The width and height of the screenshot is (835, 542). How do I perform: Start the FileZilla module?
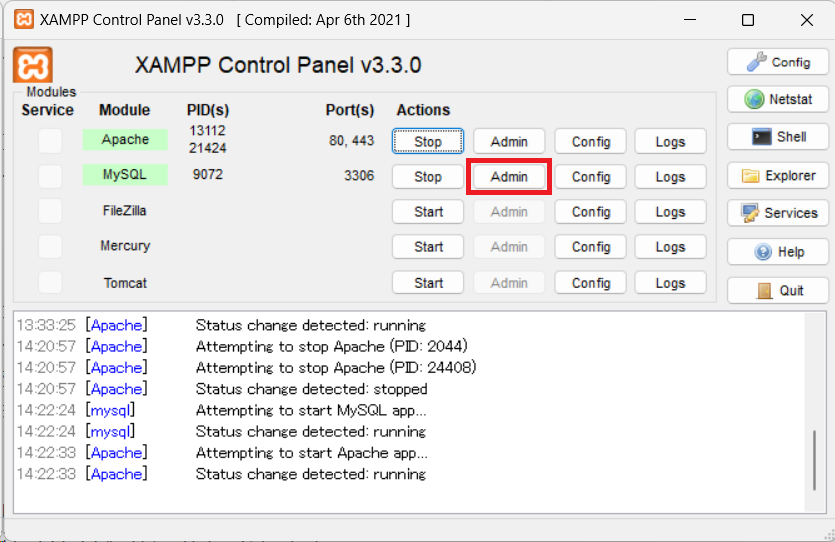(x=428, y=212)
